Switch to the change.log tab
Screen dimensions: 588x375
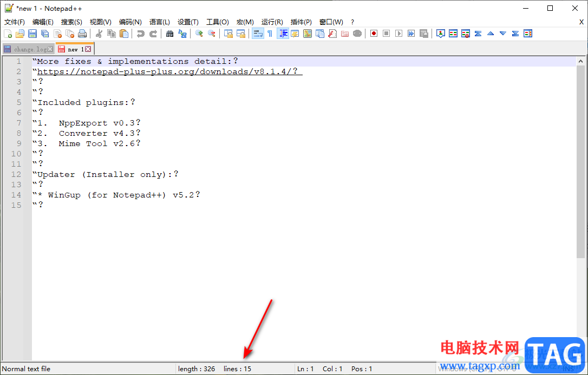click(30, 49)
